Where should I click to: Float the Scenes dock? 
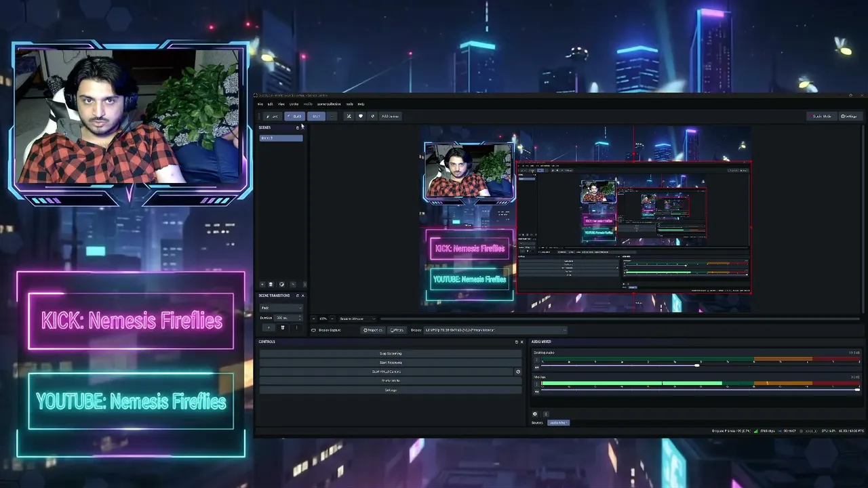coord(297,127)
